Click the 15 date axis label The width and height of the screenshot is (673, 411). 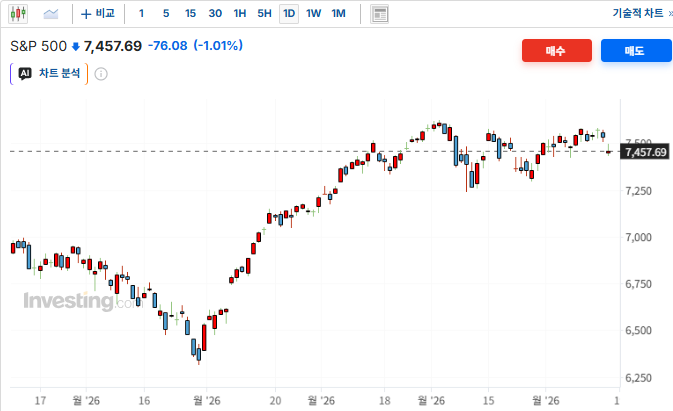(488, 401)
